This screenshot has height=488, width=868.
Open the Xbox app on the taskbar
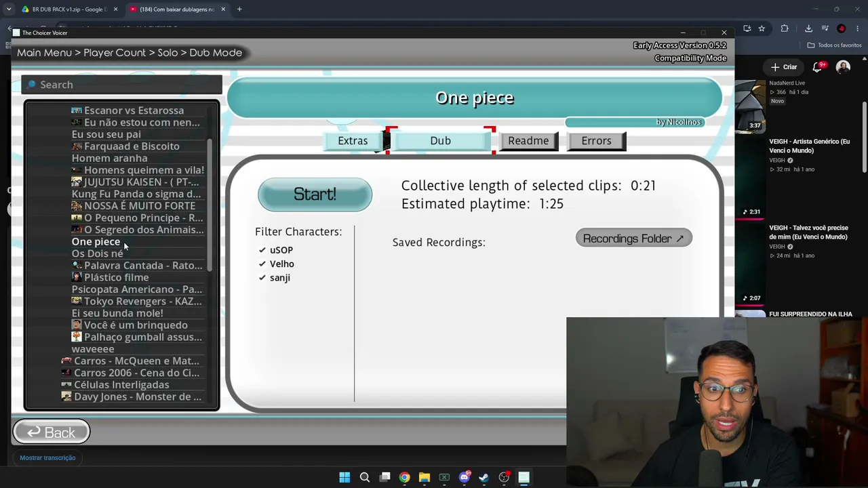[444, 477]
